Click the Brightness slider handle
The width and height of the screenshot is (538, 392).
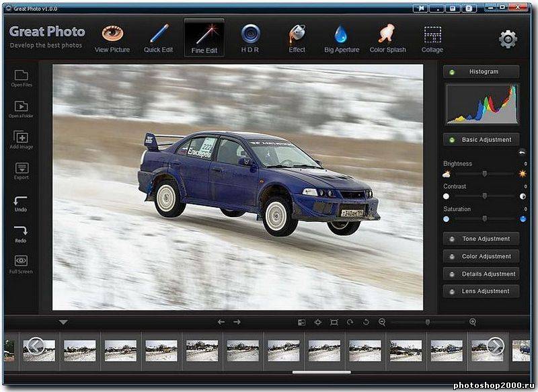pyautogui.click(x=484, y=174)
